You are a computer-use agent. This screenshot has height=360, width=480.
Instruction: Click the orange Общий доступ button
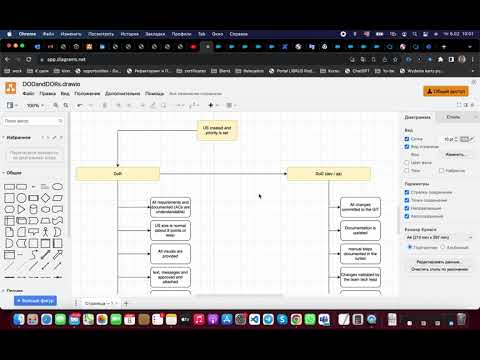[x=446, y=91]
